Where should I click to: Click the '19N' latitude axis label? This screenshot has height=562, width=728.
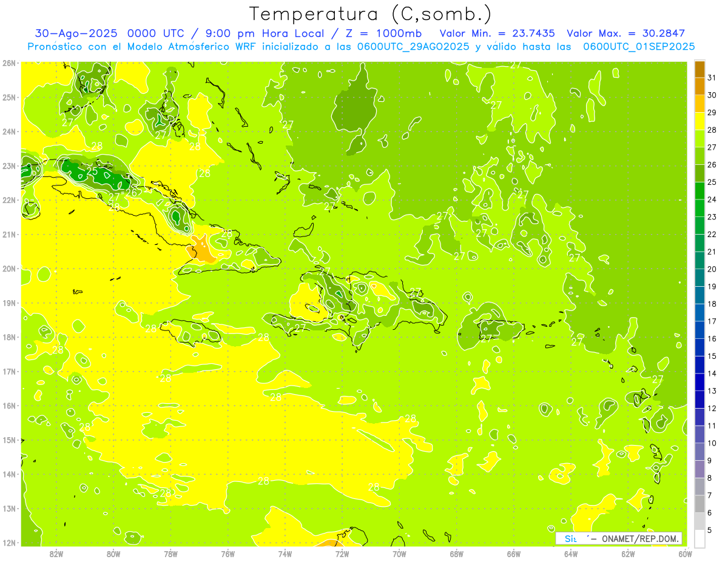click(x=9, y=303)
